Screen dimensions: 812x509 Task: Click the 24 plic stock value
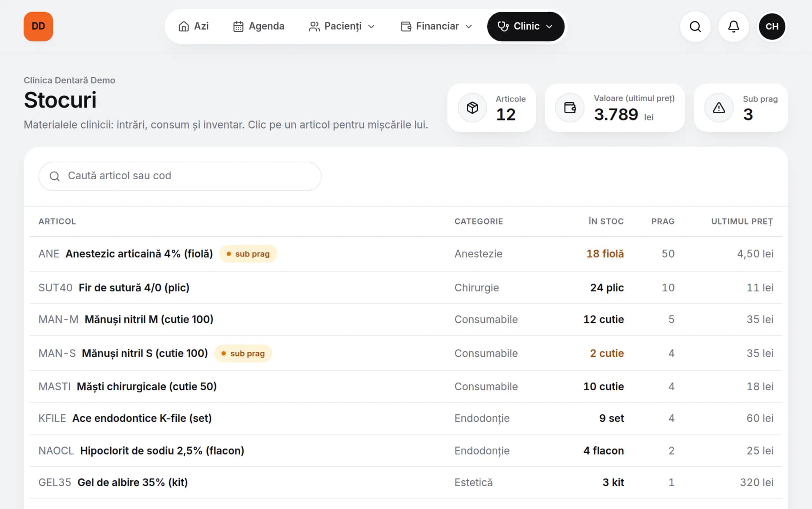coord(607,287)
